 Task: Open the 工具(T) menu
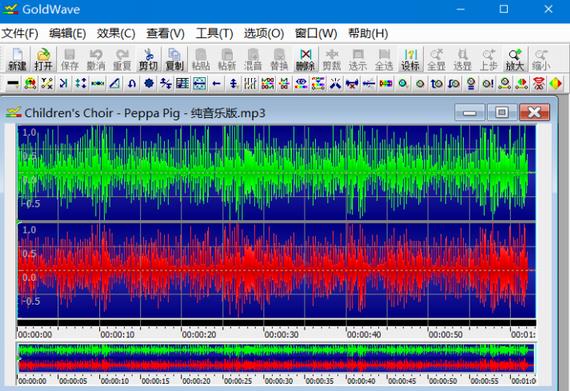click(x=214, y=33)
